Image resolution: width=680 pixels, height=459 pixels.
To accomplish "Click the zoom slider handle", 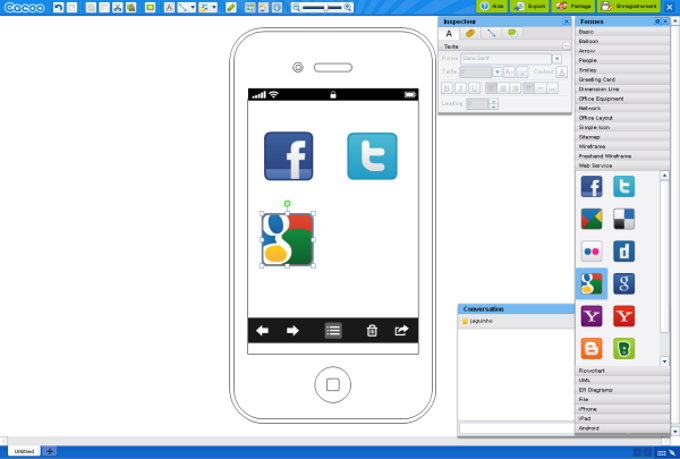I will coord(326,7).
